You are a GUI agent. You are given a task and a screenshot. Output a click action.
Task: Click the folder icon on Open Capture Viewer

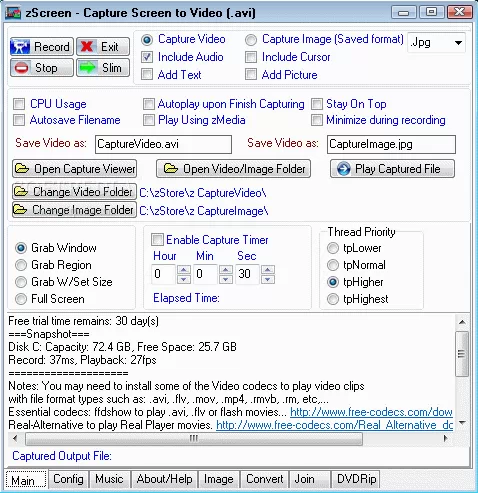point(22,169)
